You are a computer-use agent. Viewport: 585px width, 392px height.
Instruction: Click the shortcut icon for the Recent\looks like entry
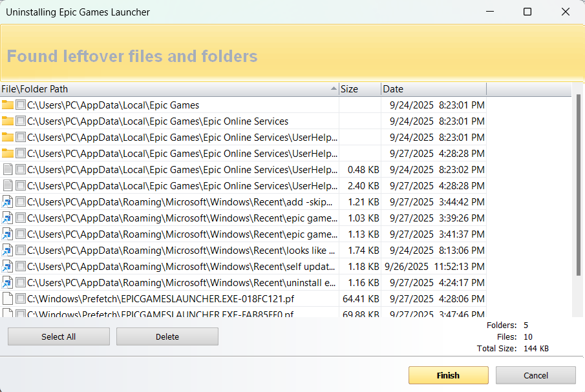[x=8, y=251]
